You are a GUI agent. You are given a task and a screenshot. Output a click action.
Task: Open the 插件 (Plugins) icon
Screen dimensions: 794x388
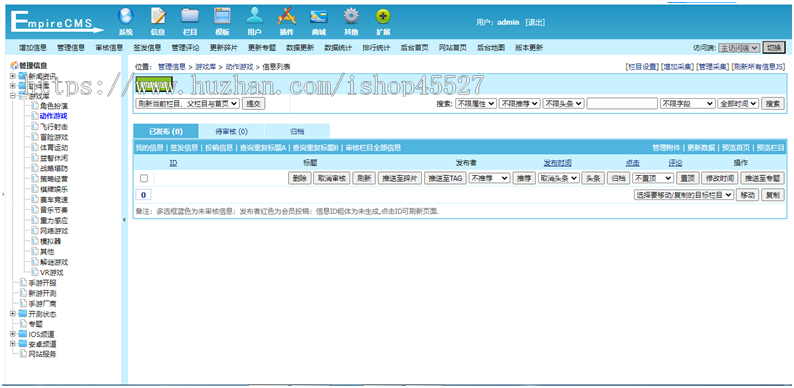pos(286,17)
